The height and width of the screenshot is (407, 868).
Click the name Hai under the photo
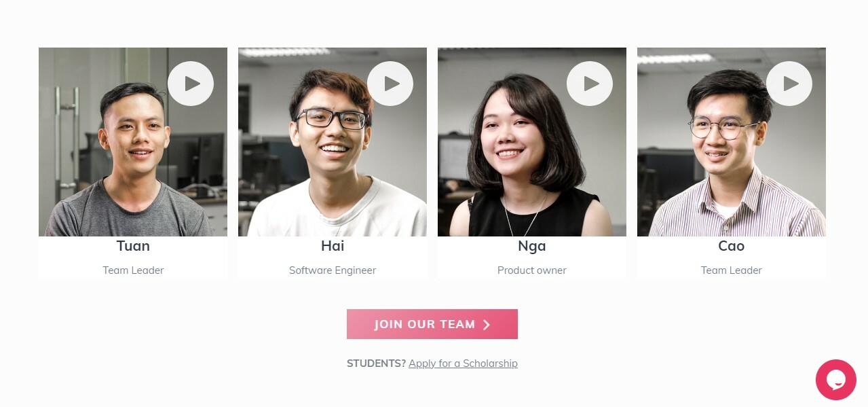[x=333, y=246]
